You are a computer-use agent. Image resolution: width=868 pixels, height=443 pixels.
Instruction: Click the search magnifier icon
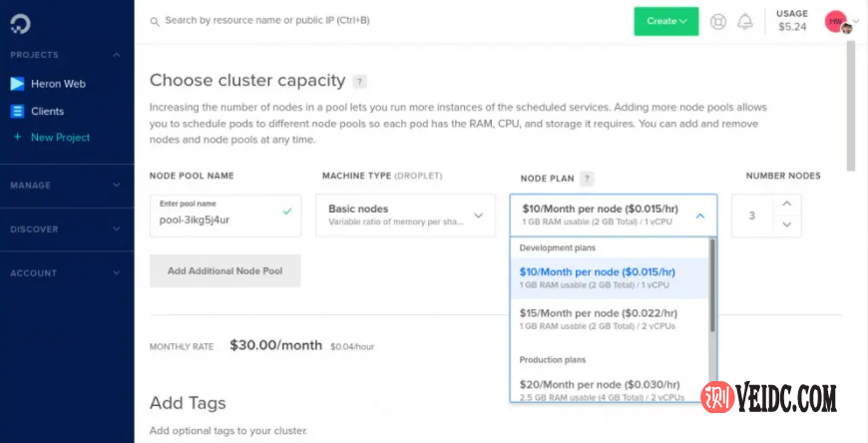tap(154, 20)
